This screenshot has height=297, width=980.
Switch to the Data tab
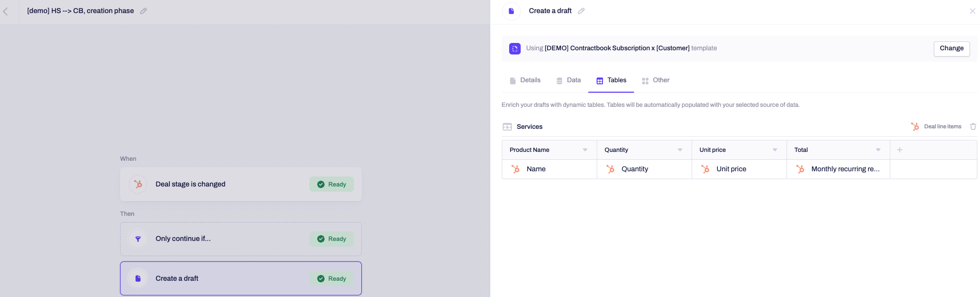pyautogui.click(x=568, y=80)
